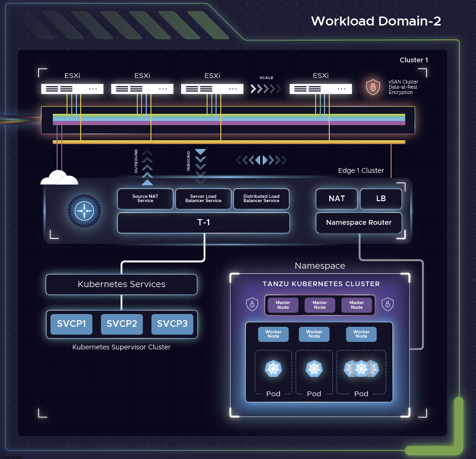Click the vSAN Cluster Data-at-Rest Encryption text
The width and height of the screenshot is (476, 459).
tap(403, 87)
